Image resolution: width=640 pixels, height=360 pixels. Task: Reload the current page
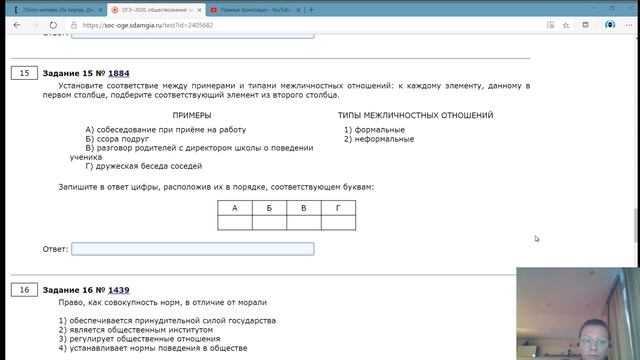[x=53, y=25]
